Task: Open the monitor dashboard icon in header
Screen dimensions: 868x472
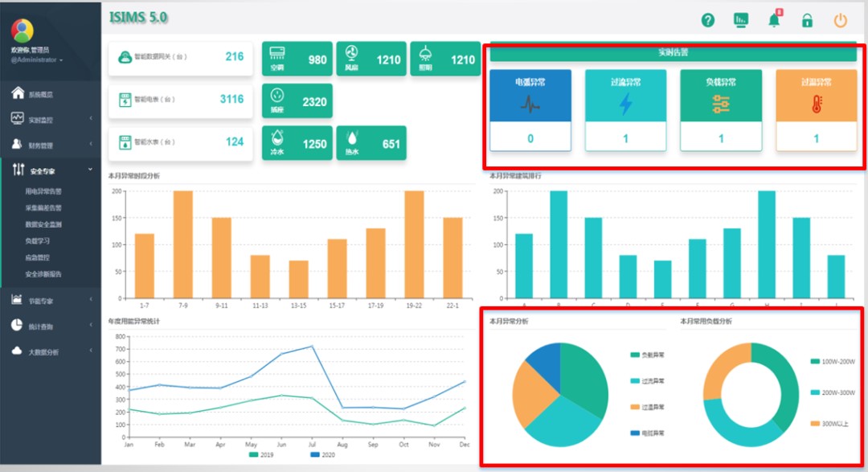Action: pyautogui.click(x=741, y=21)
